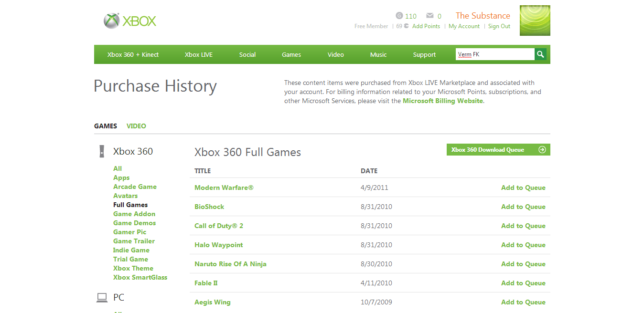Show Game Addon purchases

click(x=134, y=214)
